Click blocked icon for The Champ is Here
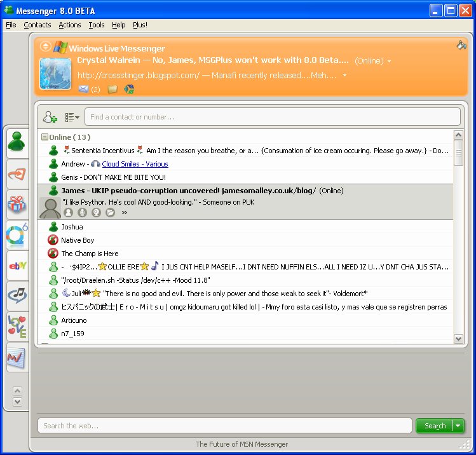Image resolution: width=476 pixels, height=455 pixels. 53,253
